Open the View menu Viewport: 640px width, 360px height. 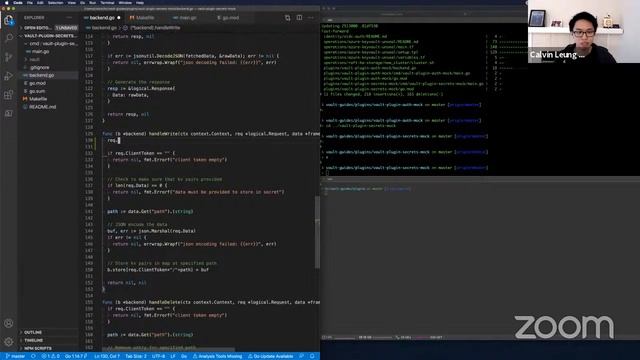click(71, 2)
